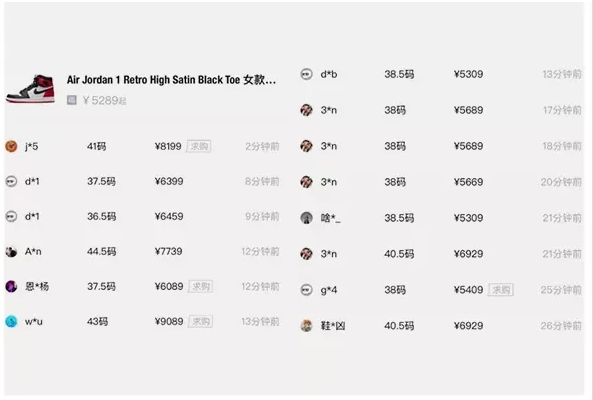Click the small icon beside ¥5289 price
Screen dimensions: 593x400
(71, 100)
